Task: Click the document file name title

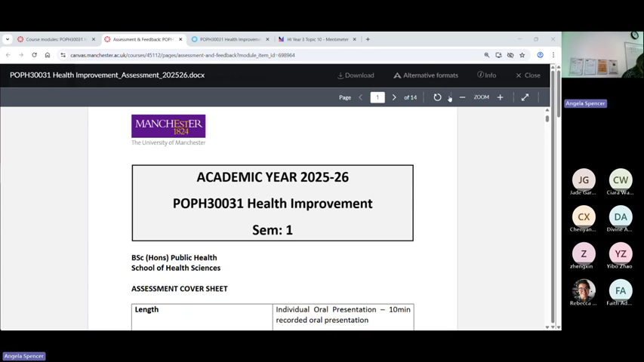Action: (107, 75)
